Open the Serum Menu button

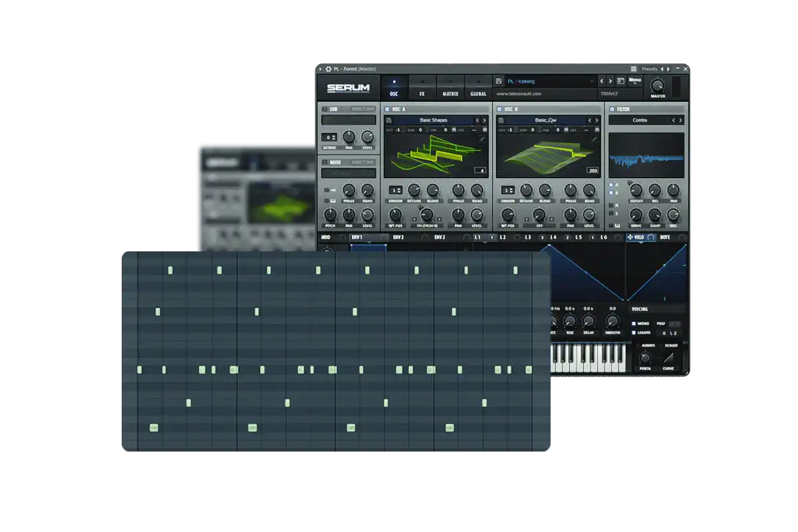(x=635, y=81)
